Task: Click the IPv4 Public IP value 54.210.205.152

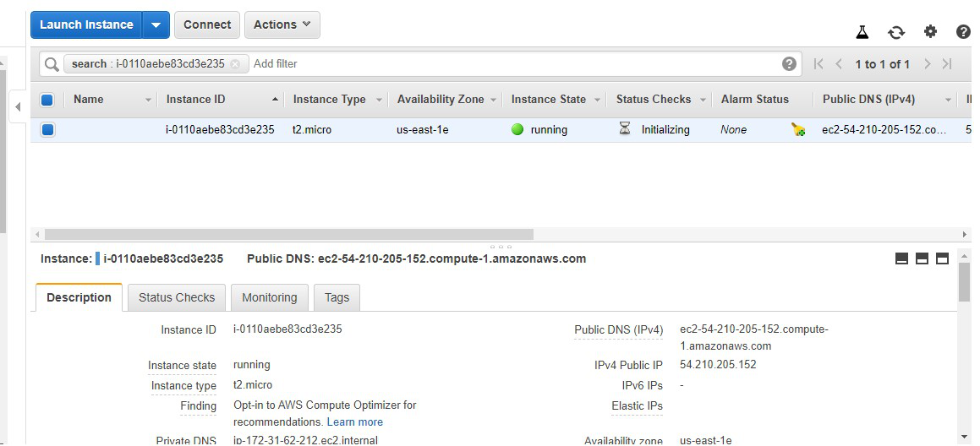Action: (718, 364)
